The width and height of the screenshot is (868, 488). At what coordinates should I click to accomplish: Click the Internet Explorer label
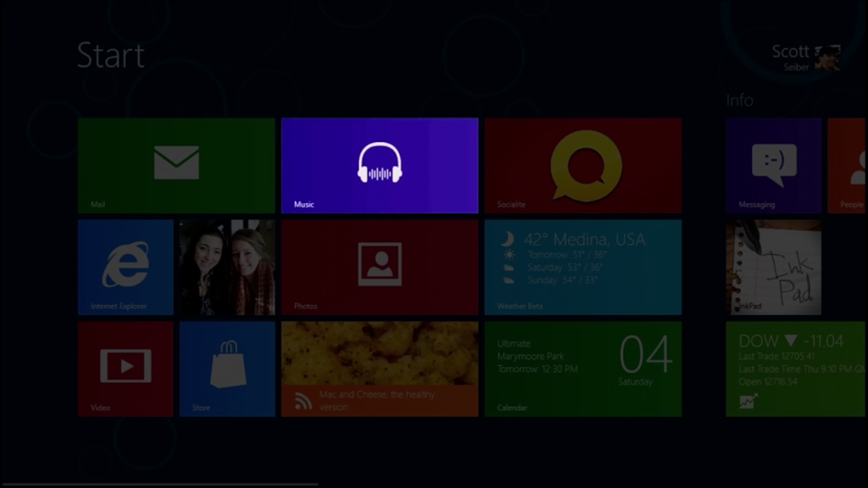coord(119,306)
